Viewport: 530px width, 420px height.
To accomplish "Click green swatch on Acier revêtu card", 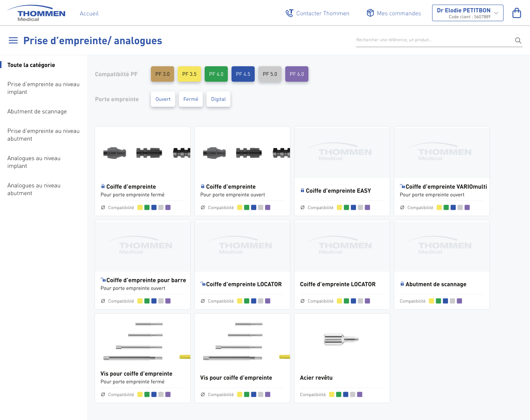I will 339,395.
